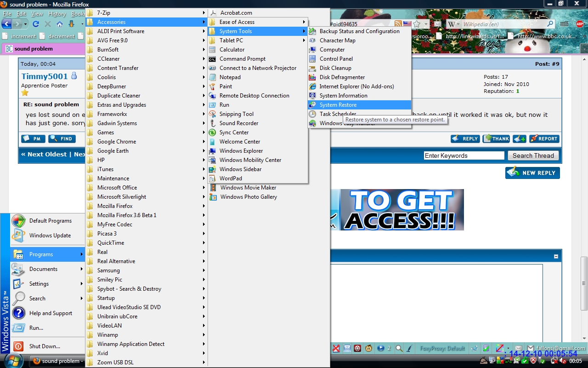Viewport: 588px width, 368px height.
Task: Open System Information
Action: point(359,96)
